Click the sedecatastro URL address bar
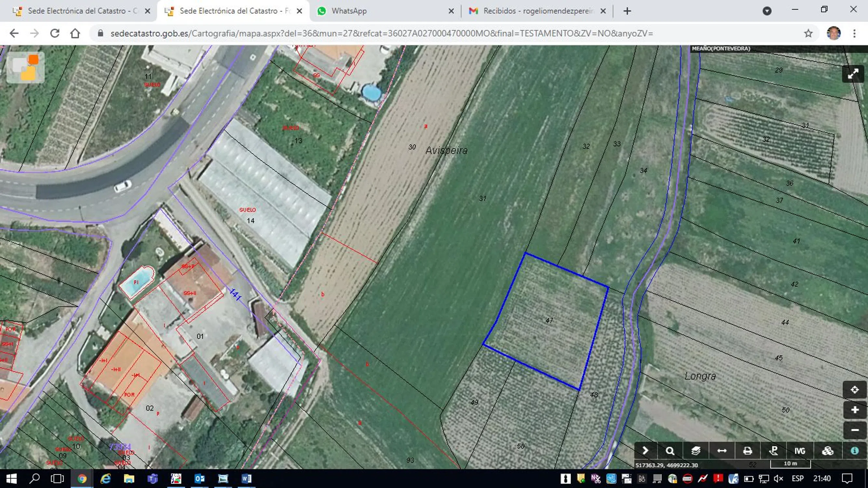 click(x=381, y=34)
